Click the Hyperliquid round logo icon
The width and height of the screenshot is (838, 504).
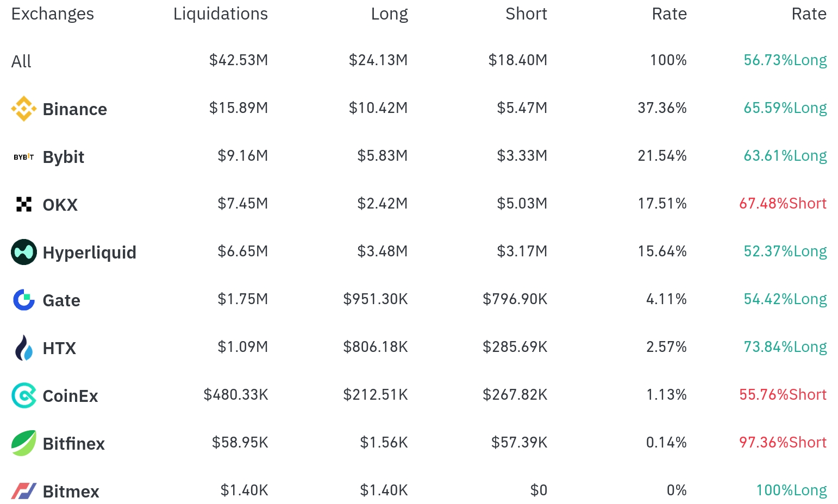(23, 252)
